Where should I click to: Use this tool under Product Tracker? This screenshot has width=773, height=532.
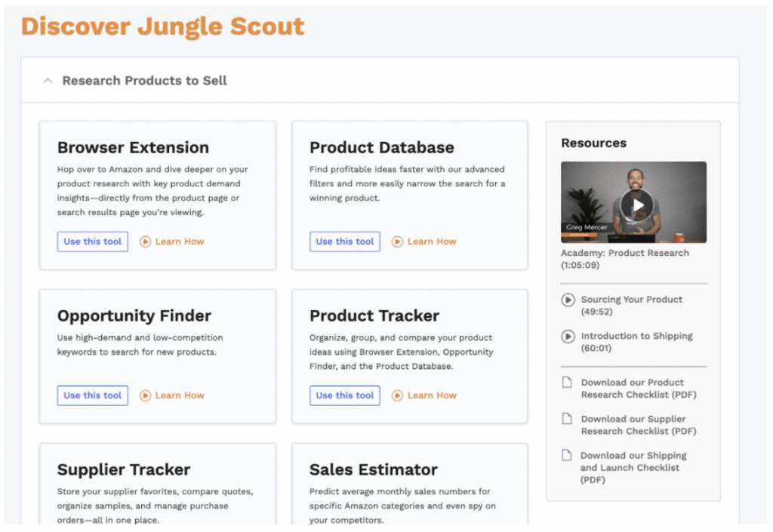[345, 395]
